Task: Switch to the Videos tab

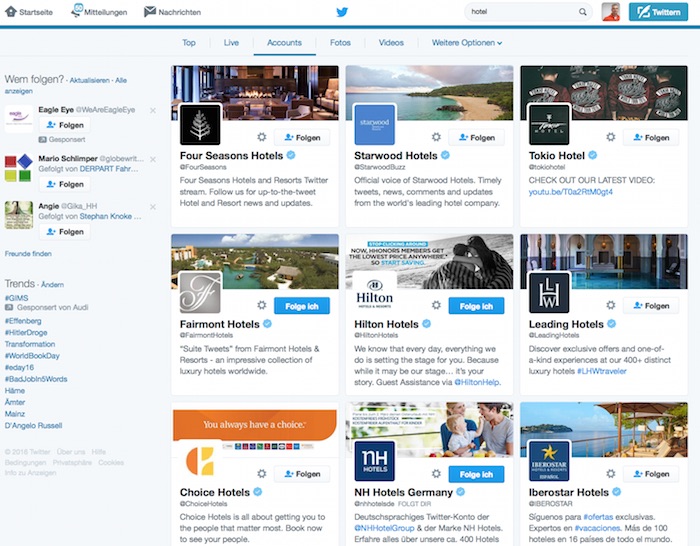Action: coord(391,43)
